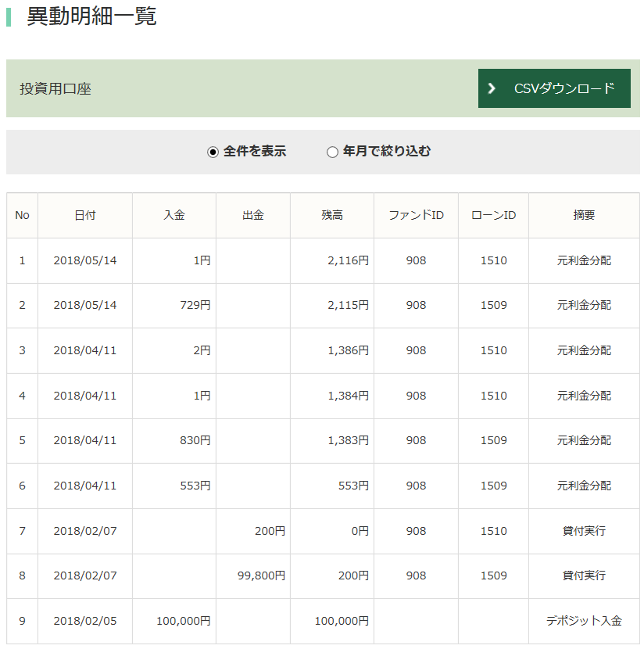Click the 投資用口座 account label
This screenshot has height=649, width=644.
pos(55,88)
